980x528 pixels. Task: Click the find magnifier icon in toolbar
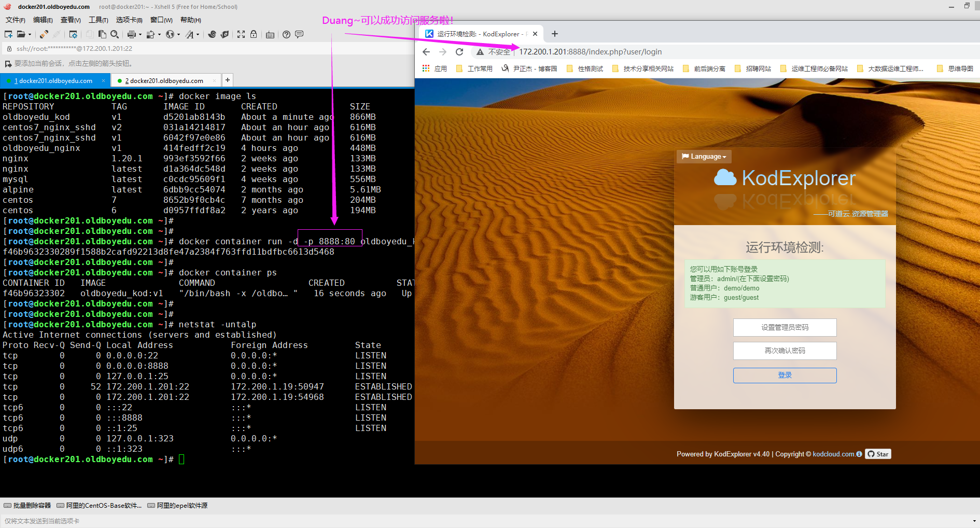[115, 34]
